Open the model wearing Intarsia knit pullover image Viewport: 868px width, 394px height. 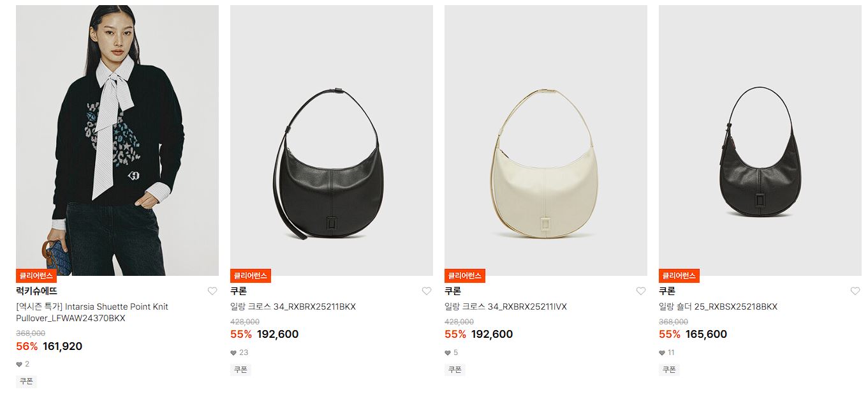tap(117, 140)
